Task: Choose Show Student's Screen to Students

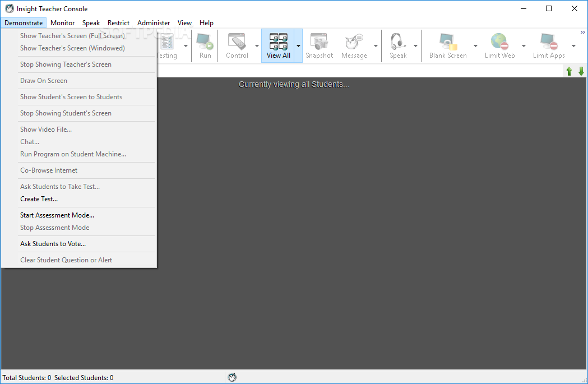Action: click(x=78, y=97)
